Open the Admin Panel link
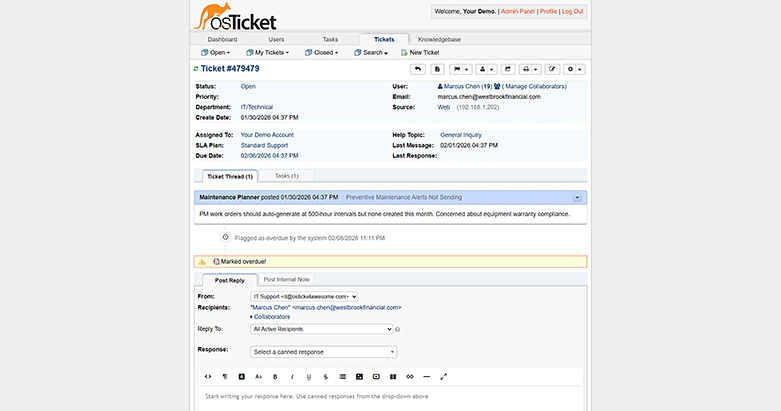The width and height of the screenshot is (781, 411). (x=518, y=11)
